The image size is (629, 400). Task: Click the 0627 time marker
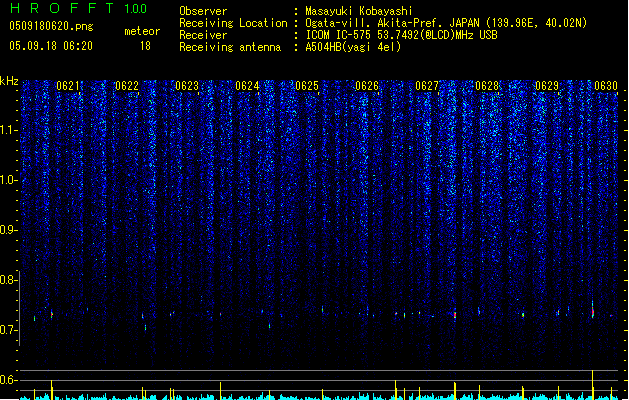427,86
